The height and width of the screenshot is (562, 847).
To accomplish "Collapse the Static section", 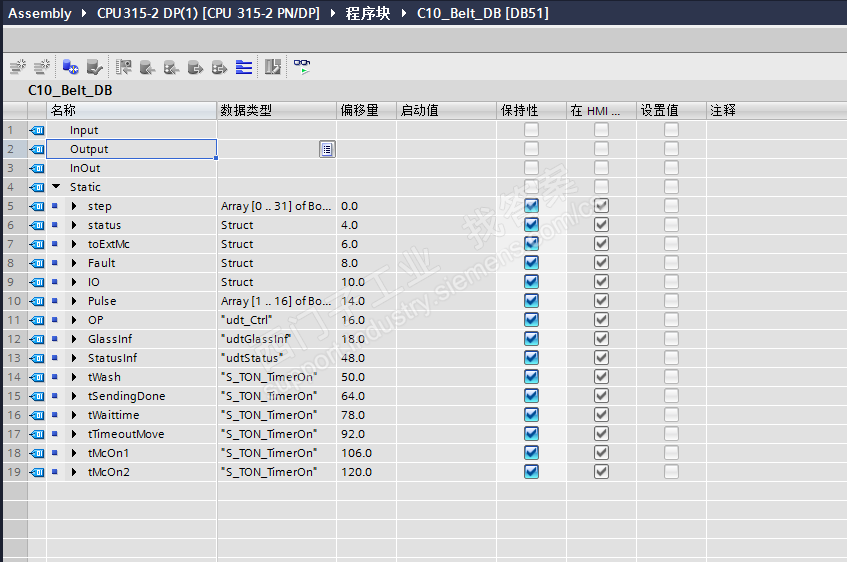I will click(x=56, y=186).
